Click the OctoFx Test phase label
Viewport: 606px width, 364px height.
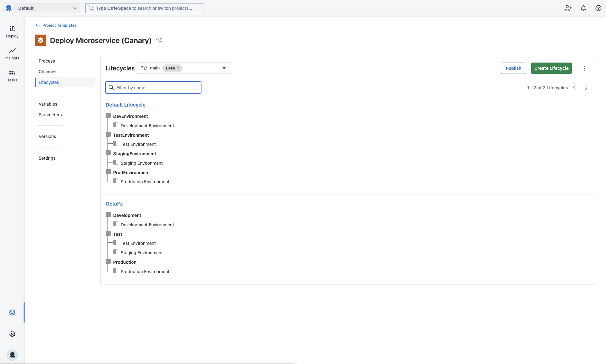pos(118,234)
